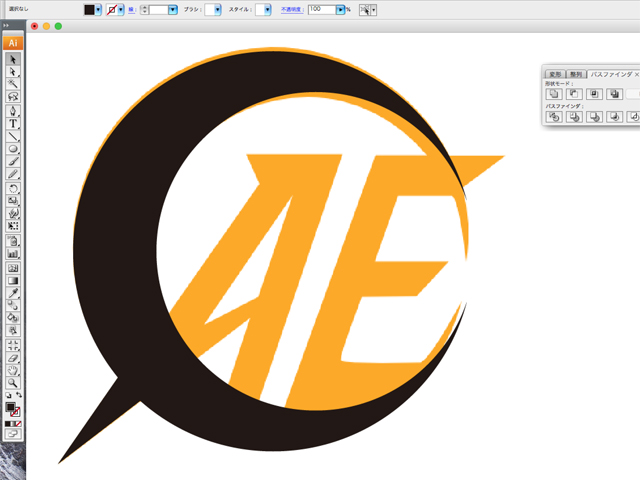
Task: Select the Live Paint Bucket tool
Action: [13, 318]
